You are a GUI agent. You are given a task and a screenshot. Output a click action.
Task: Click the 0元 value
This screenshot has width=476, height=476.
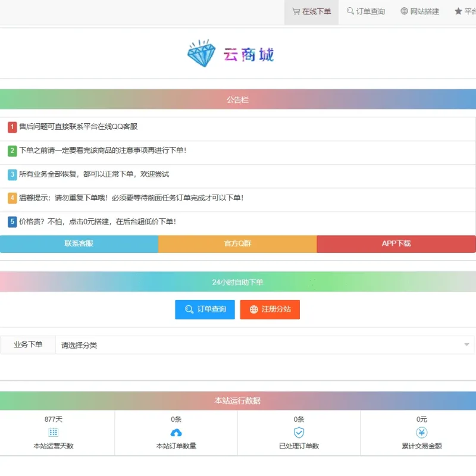pos(422,419)
